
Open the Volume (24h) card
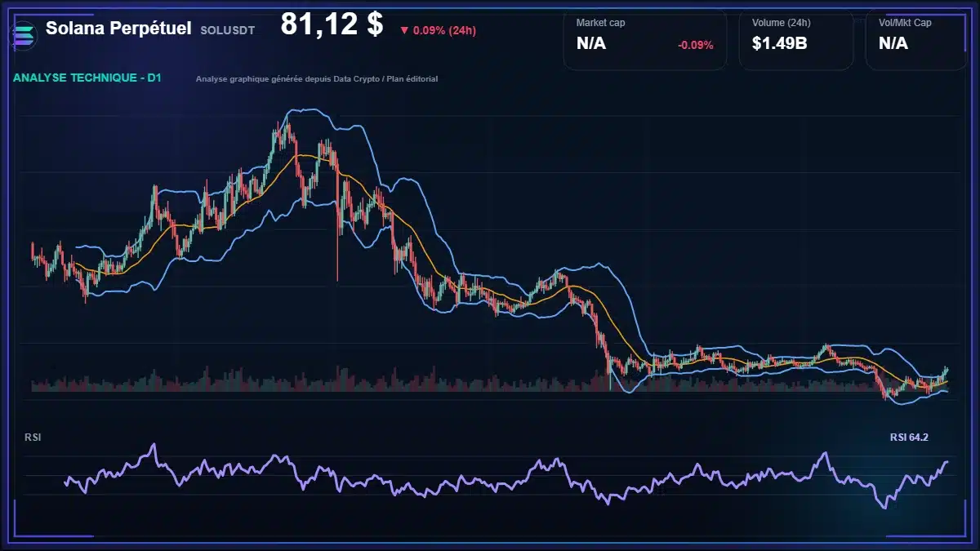click(x=796, y=40)
